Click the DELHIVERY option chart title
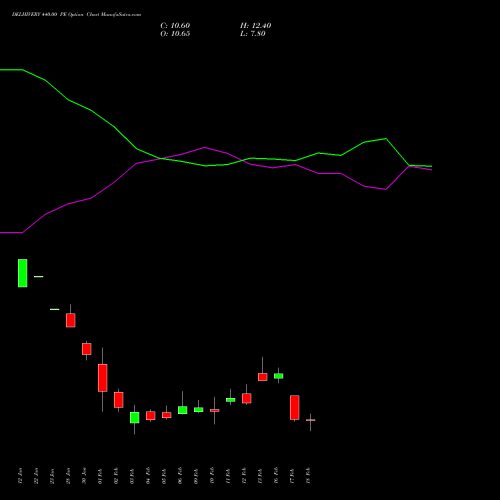 pos(76,15)
